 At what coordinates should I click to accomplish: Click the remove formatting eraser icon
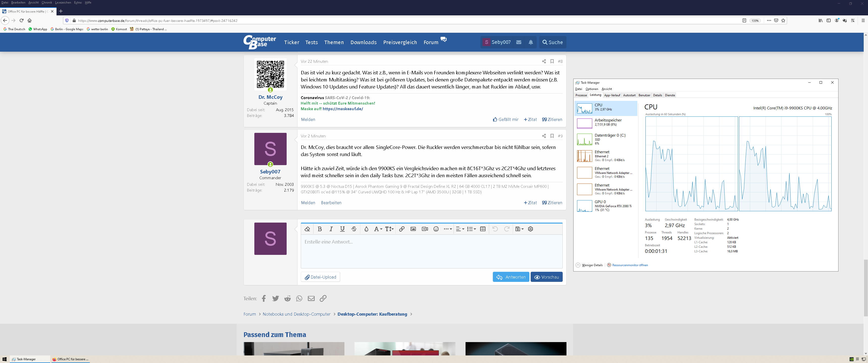click(307, 229)
